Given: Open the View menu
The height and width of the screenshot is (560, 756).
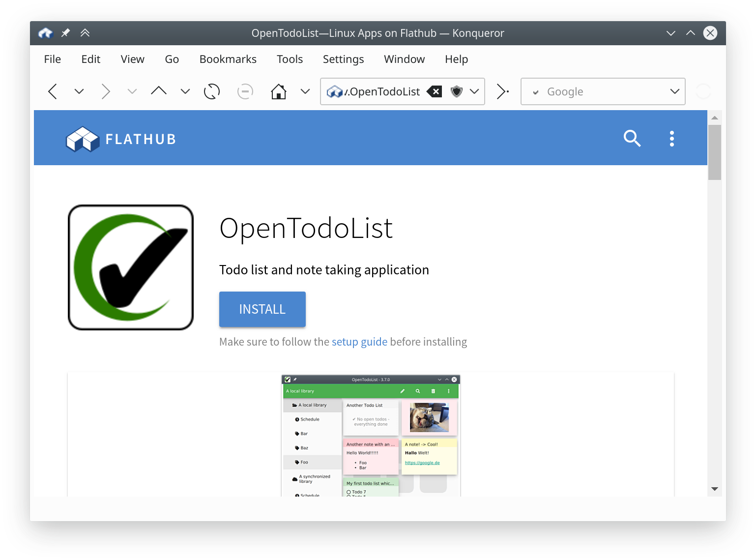Looking at the screenshot, I should (133, 59).
